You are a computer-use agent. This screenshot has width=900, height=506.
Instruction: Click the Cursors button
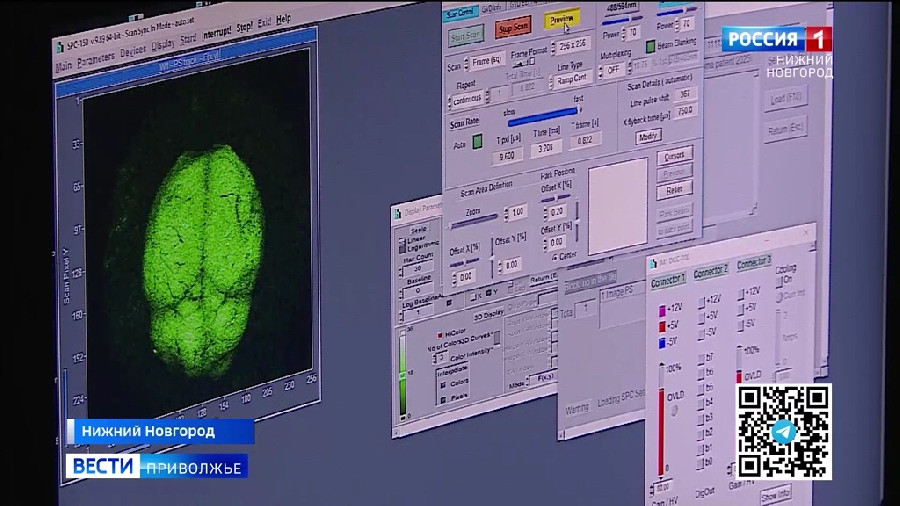674,156
